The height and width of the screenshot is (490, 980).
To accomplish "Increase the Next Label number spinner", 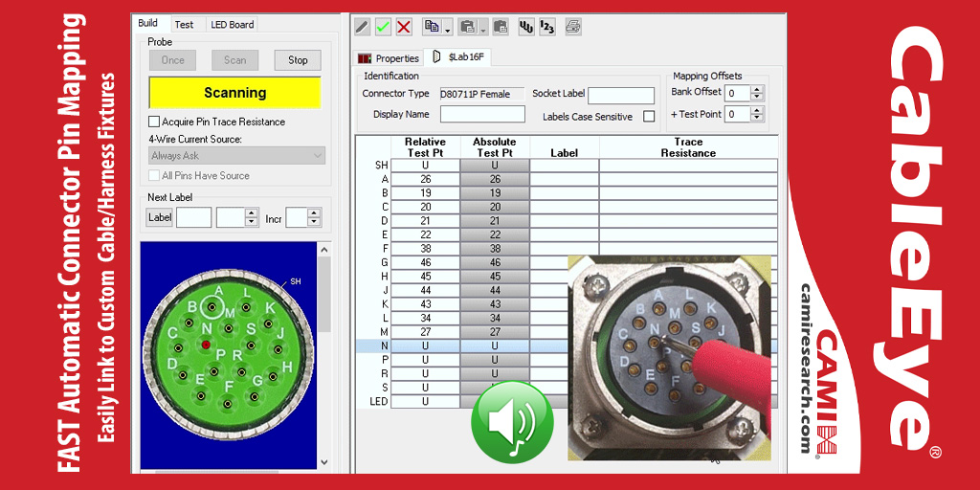I will (252, 213).
